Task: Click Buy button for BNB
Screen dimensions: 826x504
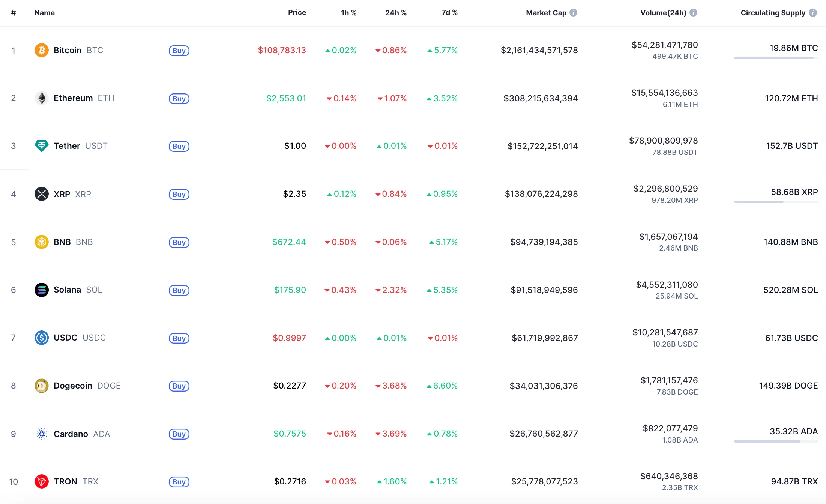Action: click(x=179, y=242)
